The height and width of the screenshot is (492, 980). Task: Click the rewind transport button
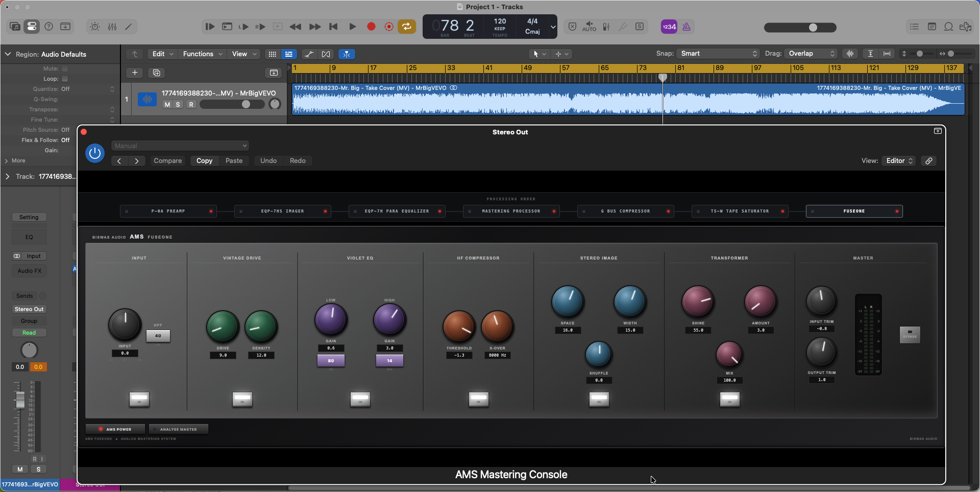(295, 27)
